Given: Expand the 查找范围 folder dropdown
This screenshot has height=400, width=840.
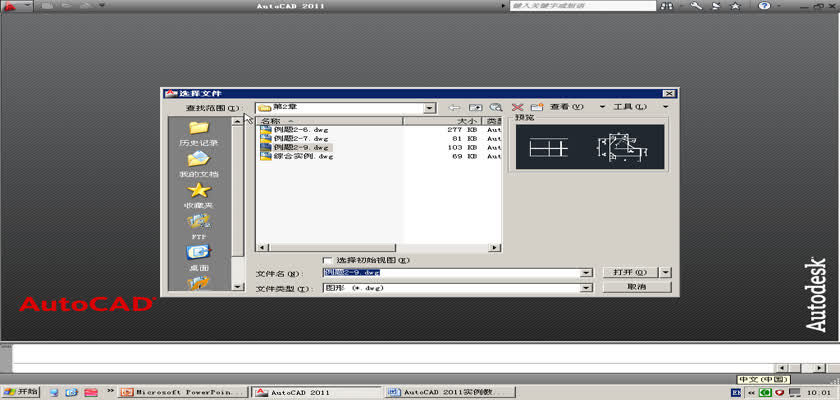Looking at the screenshot, I should tap(430, 108).
